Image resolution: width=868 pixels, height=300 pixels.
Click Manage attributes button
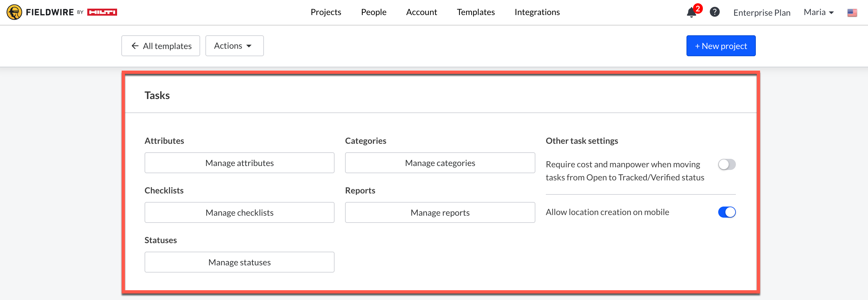coord(239,163)
